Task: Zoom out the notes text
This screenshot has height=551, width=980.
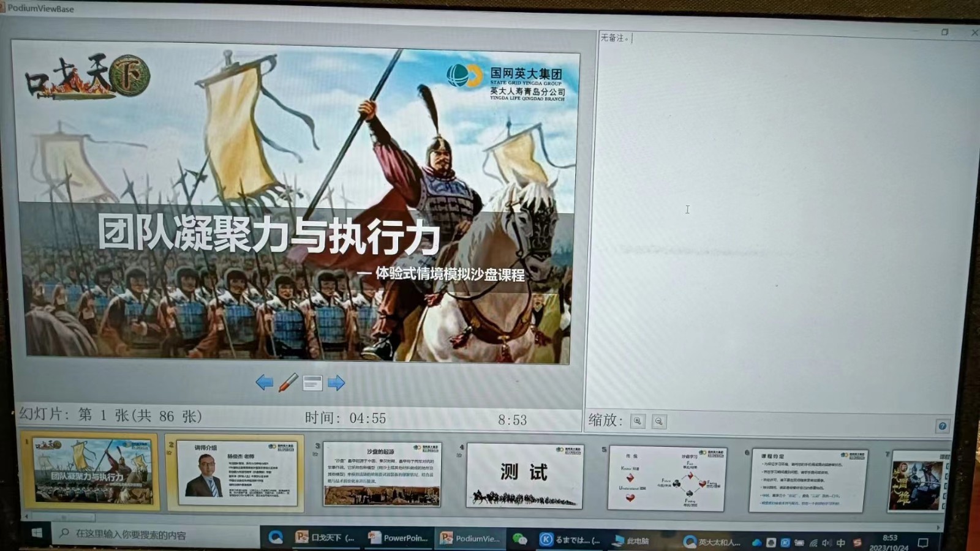Action: (659, 421)
